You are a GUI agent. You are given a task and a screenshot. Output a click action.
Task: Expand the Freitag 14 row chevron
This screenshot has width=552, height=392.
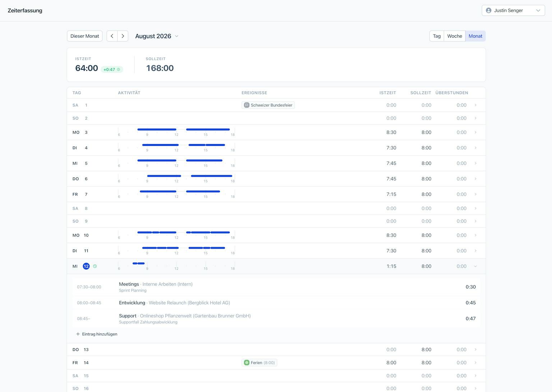(x=475, y=363)
